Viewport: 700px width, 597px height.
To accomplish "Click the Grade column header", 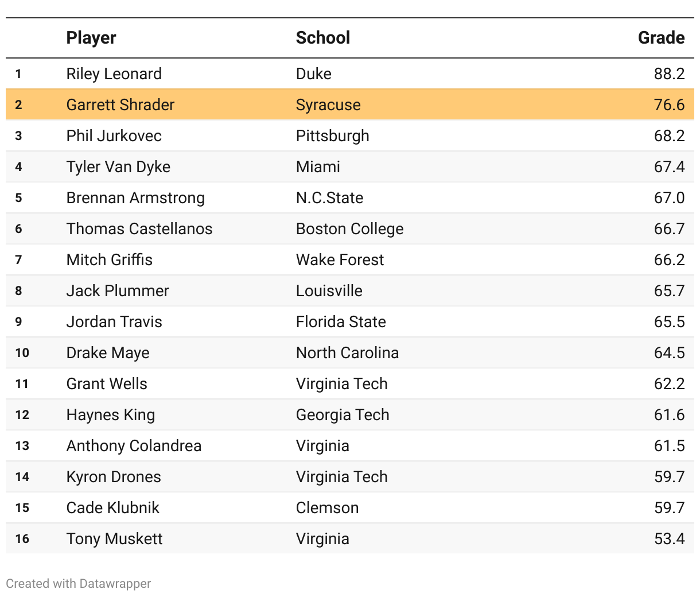I will (x=661, y=38).
